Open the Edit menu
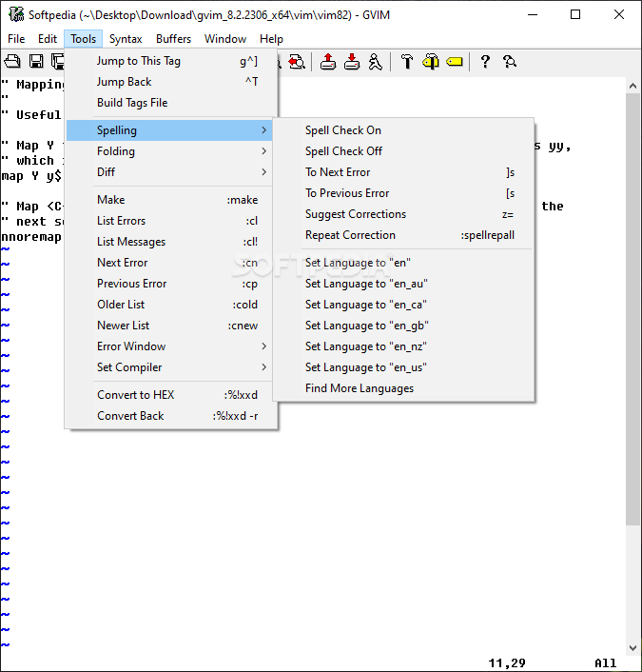 pyautogui.click(x=48, y=39)
